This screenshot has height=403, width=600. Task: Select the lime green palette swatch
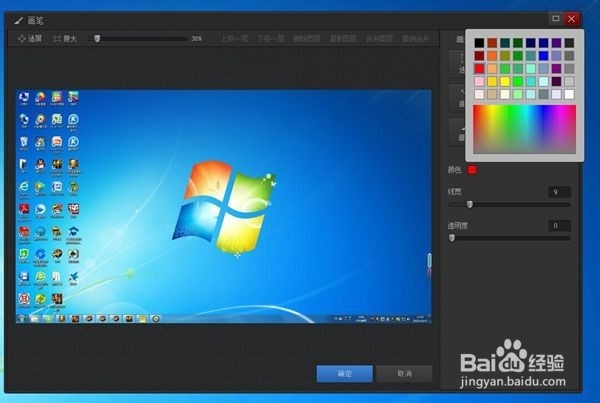[x=518, y=81]
